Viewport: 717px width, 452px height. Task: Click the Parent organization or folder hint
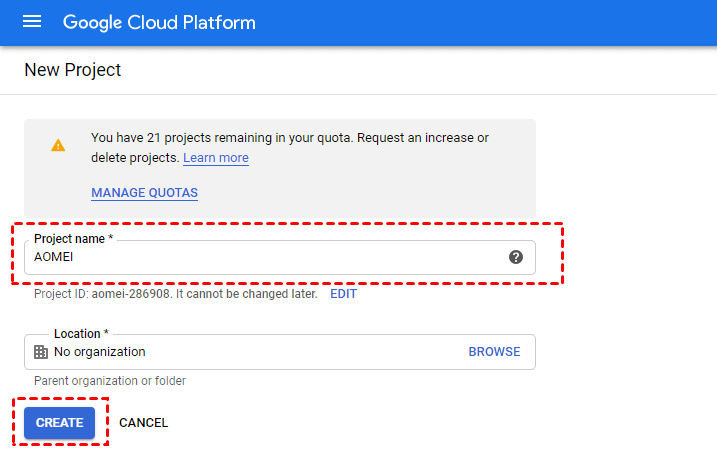[110, 381]
